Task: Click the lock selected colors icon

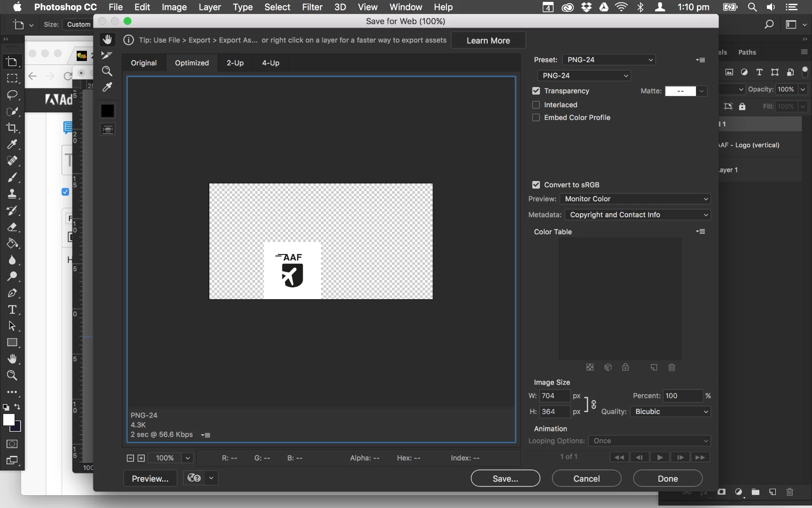Action: tap(625, 367)
